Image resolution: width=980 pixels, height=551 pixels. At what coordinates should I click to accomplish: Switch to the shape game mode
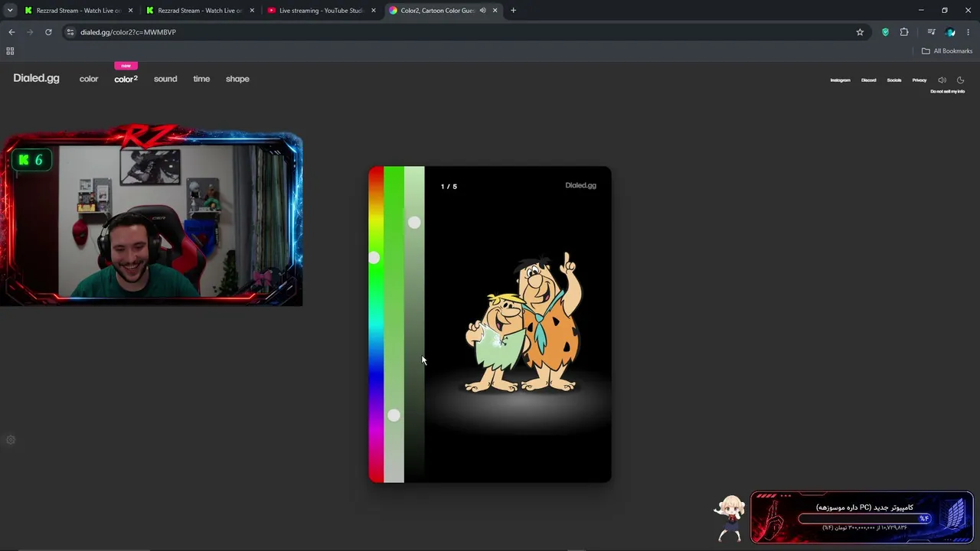click(237, 79)
